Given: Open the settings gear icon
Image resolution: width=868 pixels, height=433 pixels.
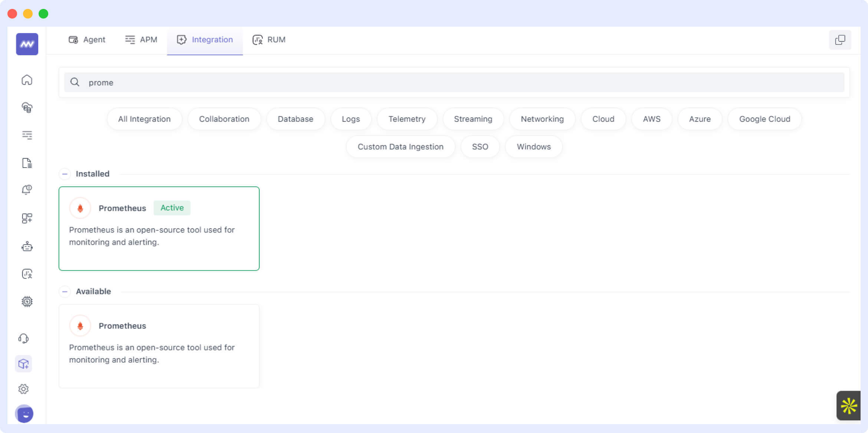Looking at the screenshot, I should coord(23,389).
